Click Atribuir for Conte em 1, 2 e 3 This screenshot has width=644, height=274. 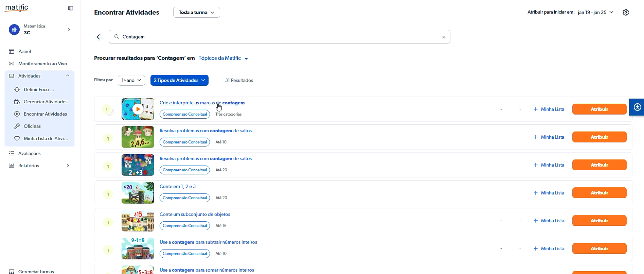point(599,193)
